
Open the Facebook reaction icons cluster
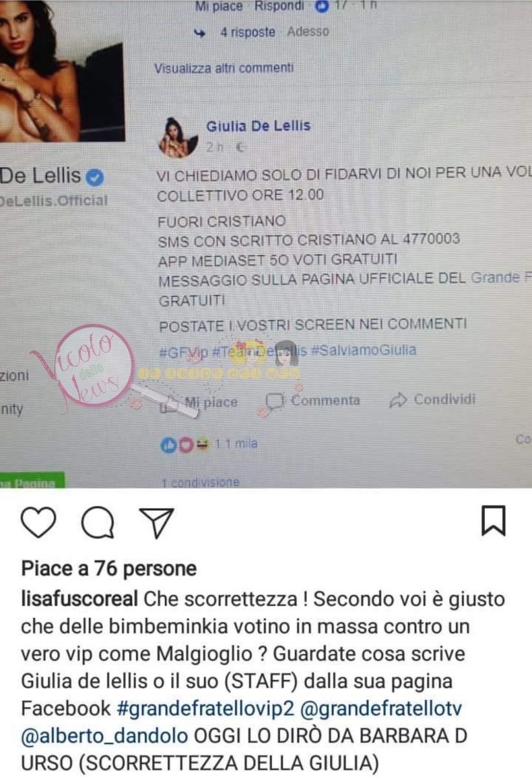coord(186,445)
